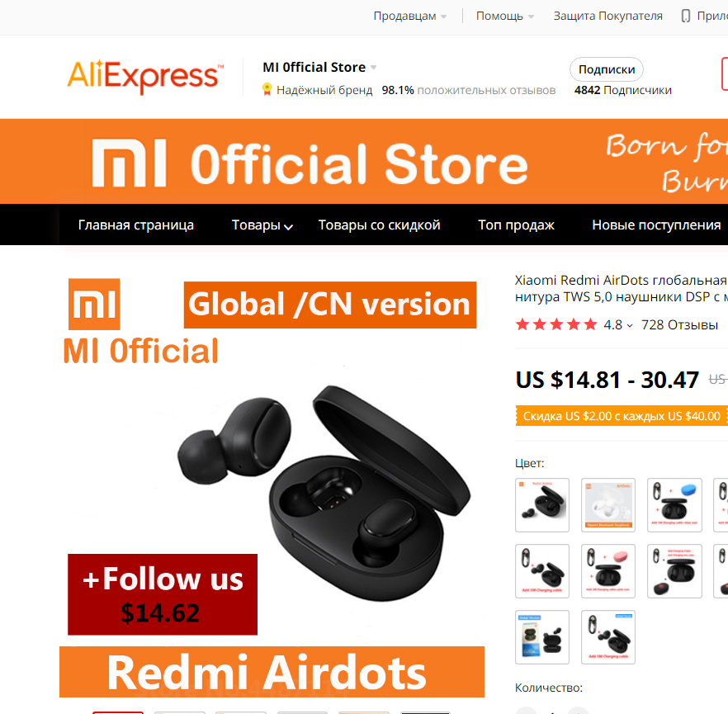This screenshot has height=714, width=728.
Task: Click the Trusted Brand medal icon
Action: [267, 90]
